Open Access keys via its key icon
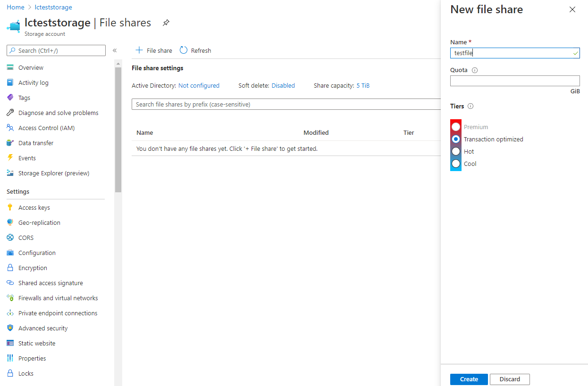This screenshot has width=588, height=386. pyautogui.click(x=10, y=207)
